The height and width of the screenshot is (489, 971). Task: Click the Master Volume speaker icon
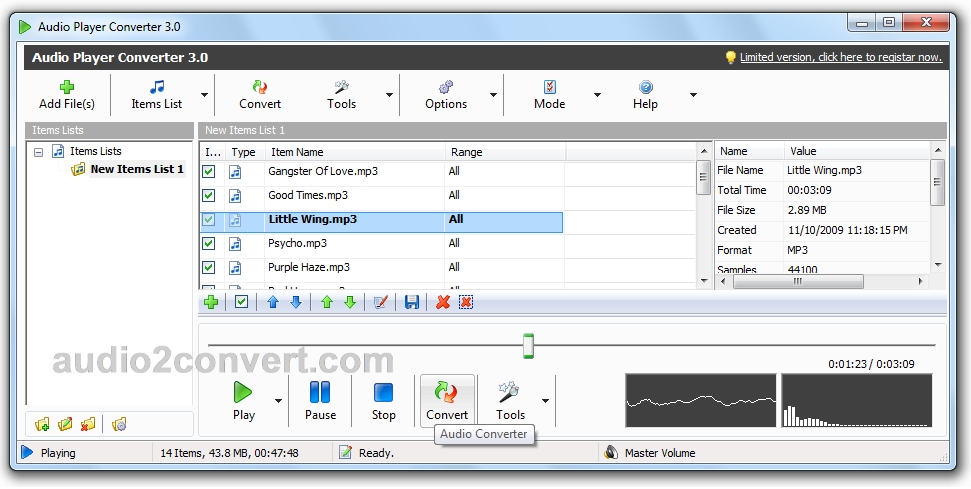(611, 452)
